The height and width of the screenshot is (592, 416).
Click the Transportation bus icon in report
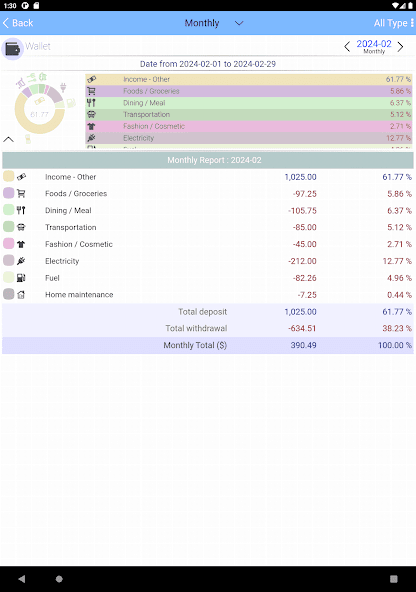[x=21, y=227]
